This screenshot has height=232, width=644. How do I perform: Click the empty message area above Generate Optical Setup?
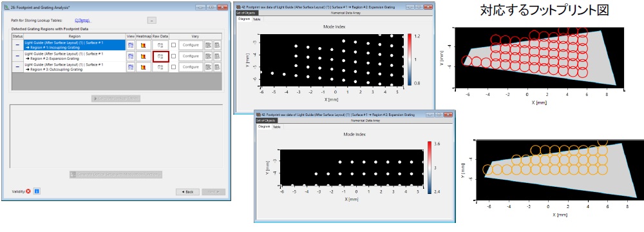click(116, 136)
